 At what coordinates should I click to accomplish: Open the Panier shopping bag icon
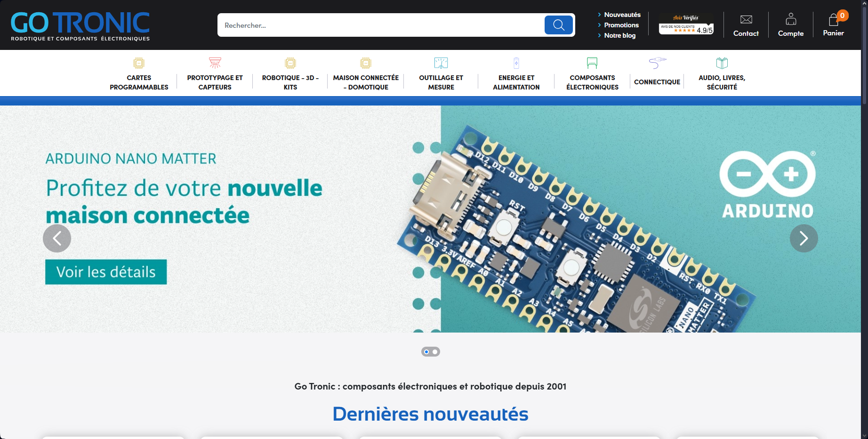[833, 19]
